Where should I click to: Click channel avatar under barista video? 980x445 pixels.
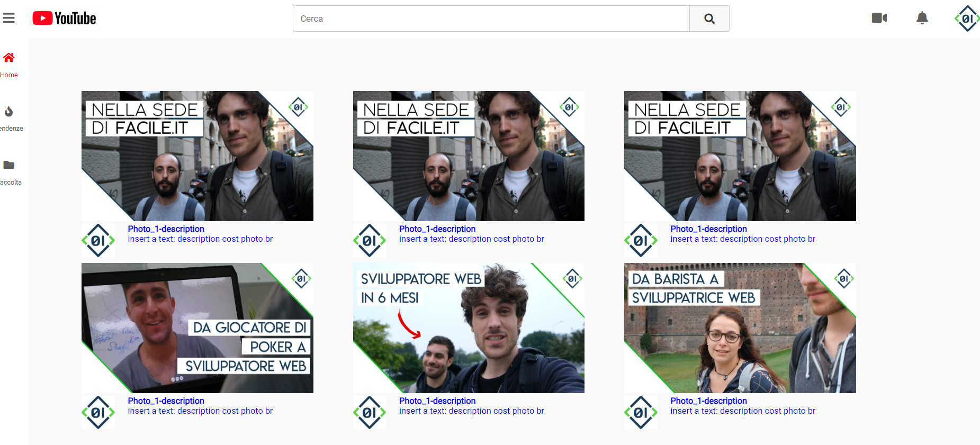click(641, 413)
